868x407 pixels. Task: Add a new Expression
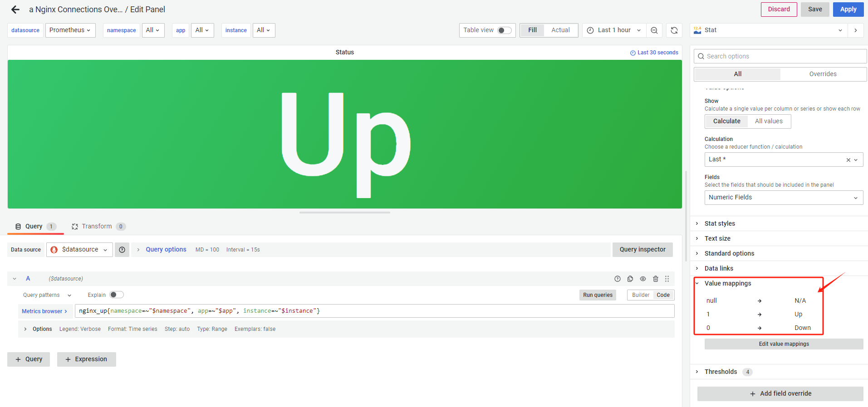click(x=86, y=359)
